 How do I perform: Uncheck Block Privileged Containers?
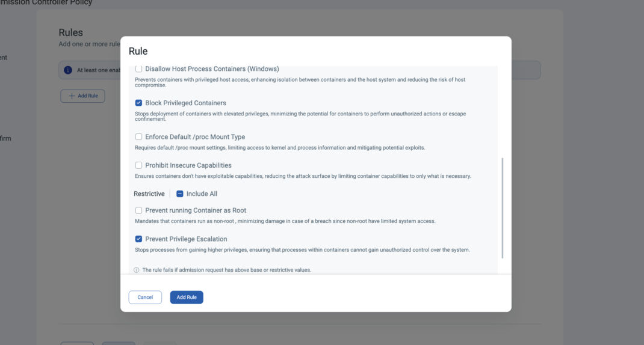[139, 103]
